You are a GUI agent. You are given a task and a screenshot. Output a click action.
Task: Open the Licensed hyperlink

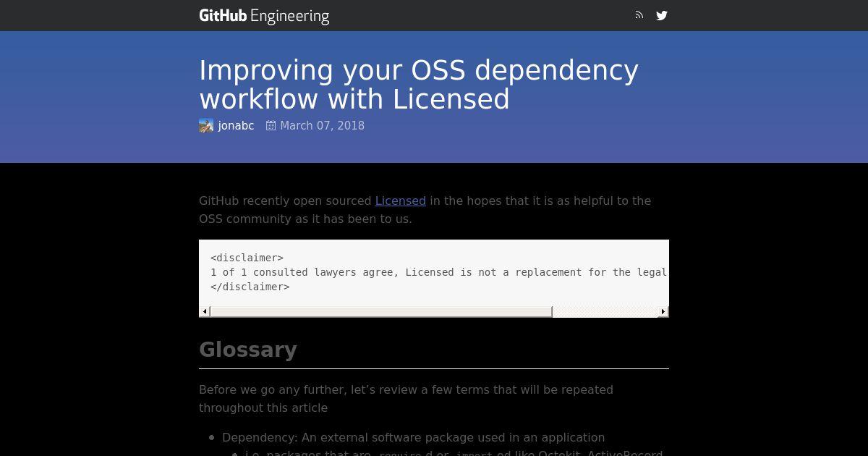point(400,200)
